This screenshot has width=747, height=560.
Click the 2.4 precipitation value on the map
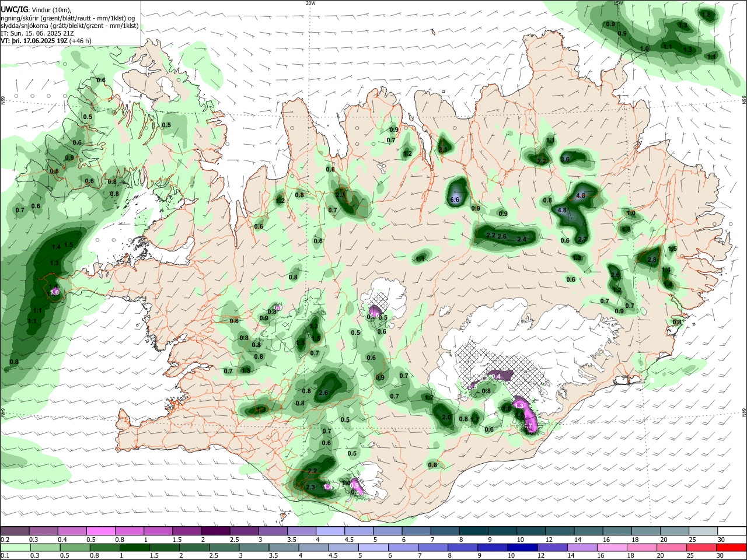pos(522,239)
